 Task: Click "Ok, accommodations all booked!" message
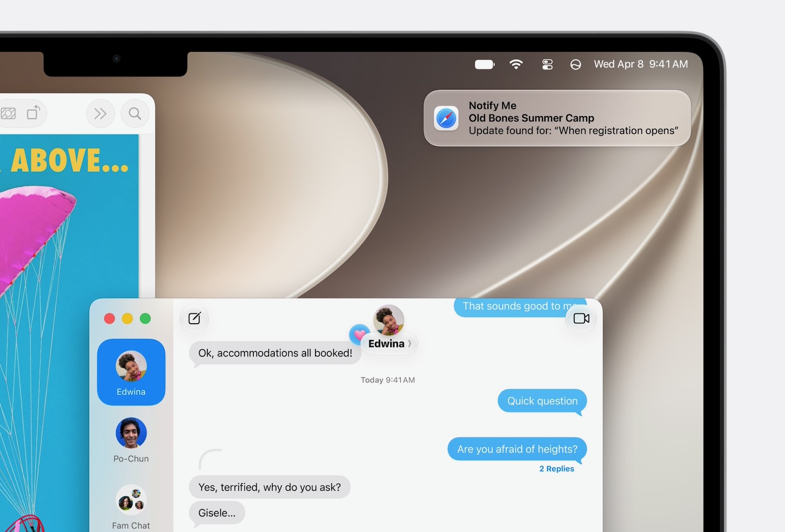(x=275, y=353)
